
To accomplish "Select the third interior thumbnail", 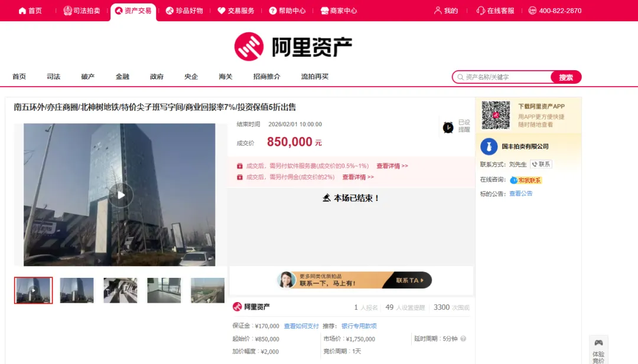I will tap(121, 290).
